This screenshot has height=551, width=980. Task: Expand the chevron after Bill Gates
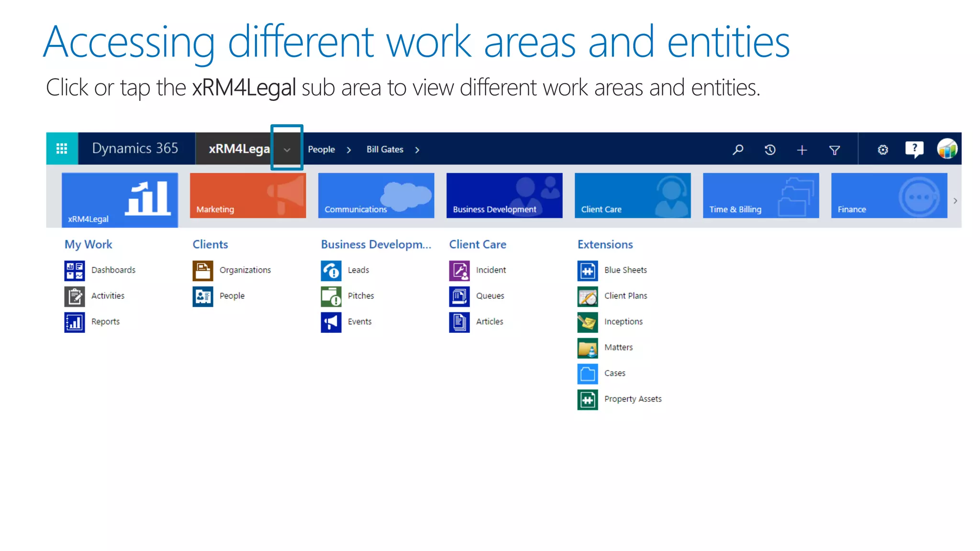pos(417,150)
